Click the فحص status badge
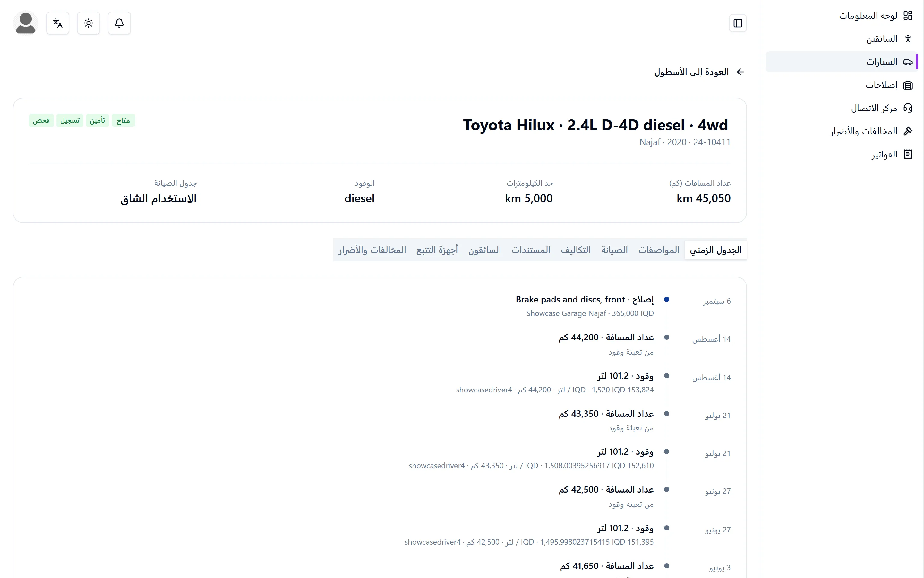The image size is (924, 578). point(41,120)
